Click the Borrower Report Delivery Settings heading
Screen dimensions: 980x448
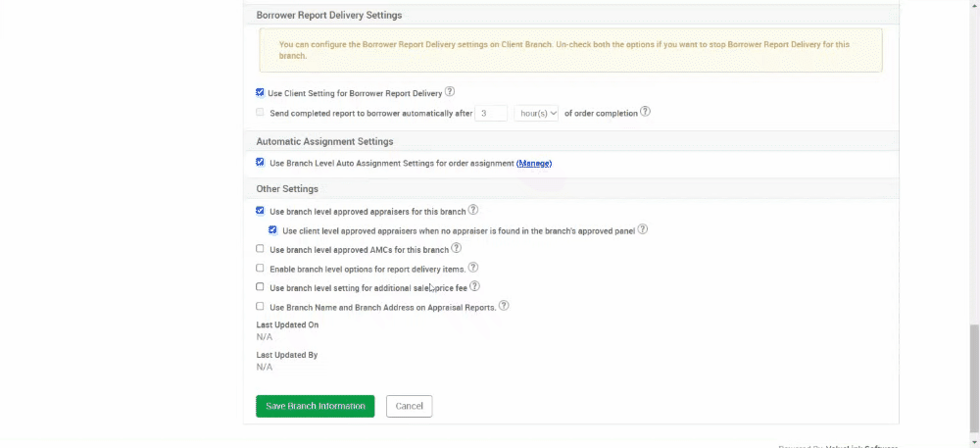pyautogui.click(x=328, y=15)
